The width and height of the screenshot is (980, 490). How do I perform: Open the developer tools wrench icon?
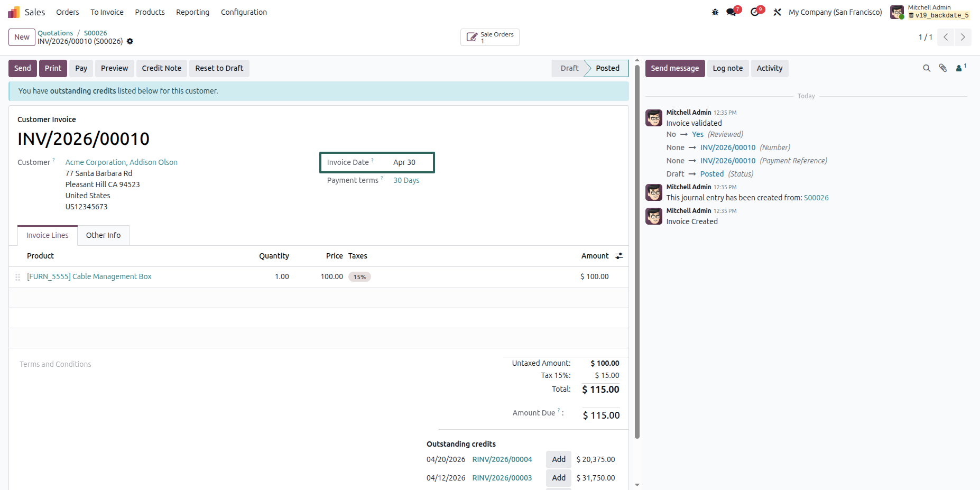point(777,12)
